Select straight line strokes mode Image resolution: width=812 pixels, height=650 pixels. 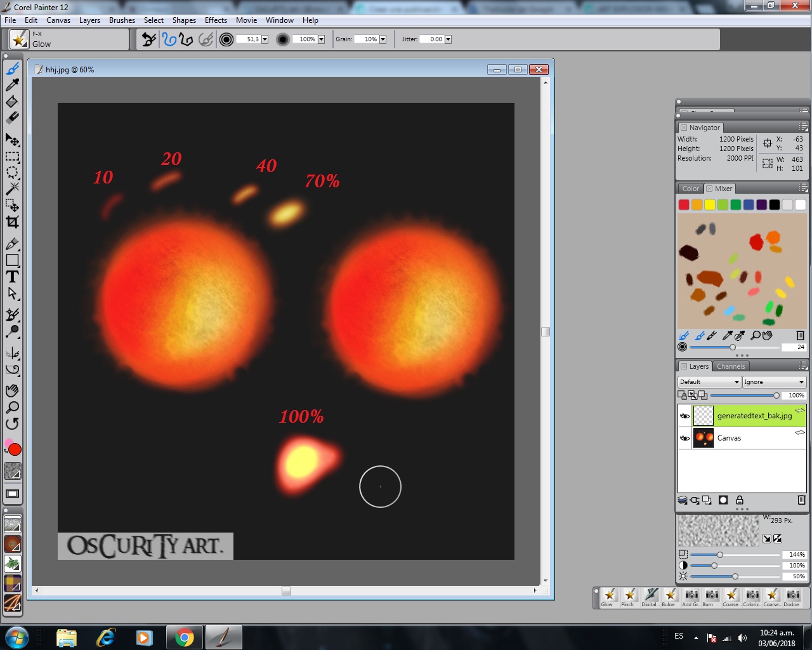pyautogui.click(x=186, y=39)
